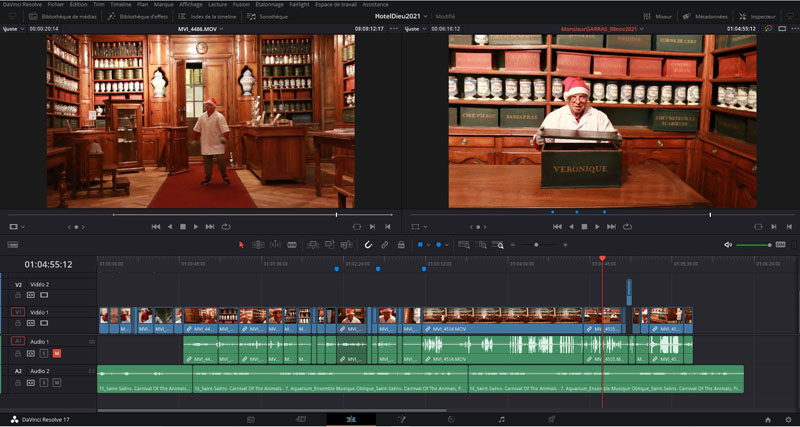
Task: Select the arrow Selection mode tool
Action: [x=241, y=245]
